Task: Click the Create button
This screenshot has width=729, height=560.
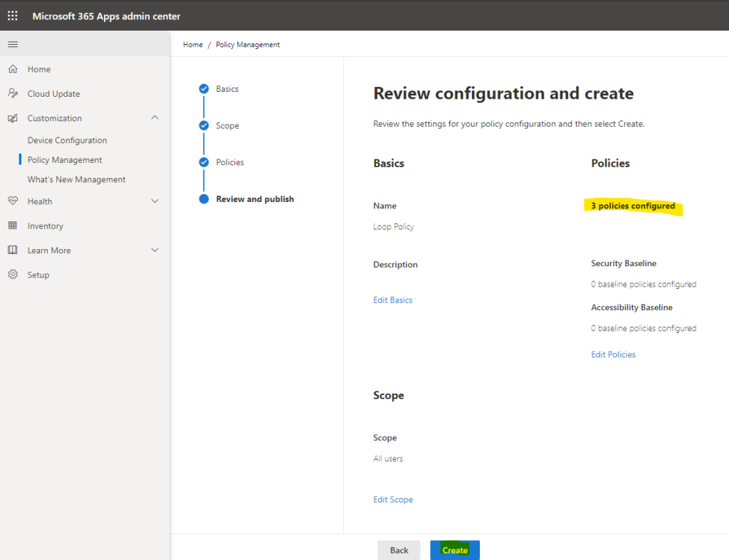Action: pos(455,550)
